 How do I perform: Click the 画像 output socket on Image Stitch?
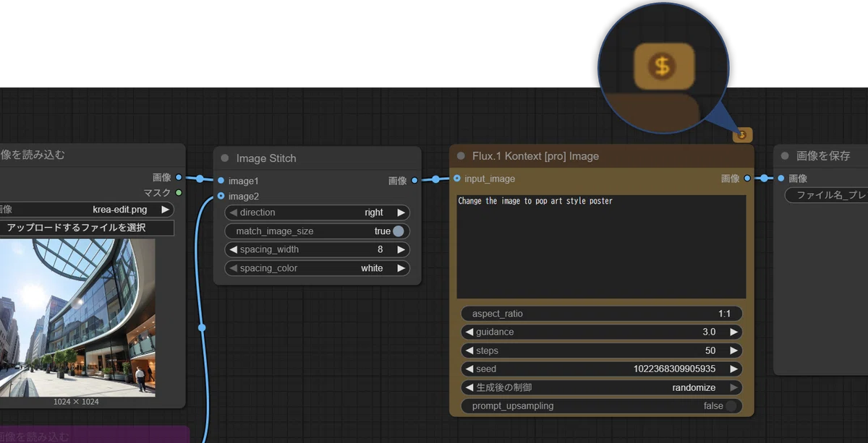tap(414, 181)
